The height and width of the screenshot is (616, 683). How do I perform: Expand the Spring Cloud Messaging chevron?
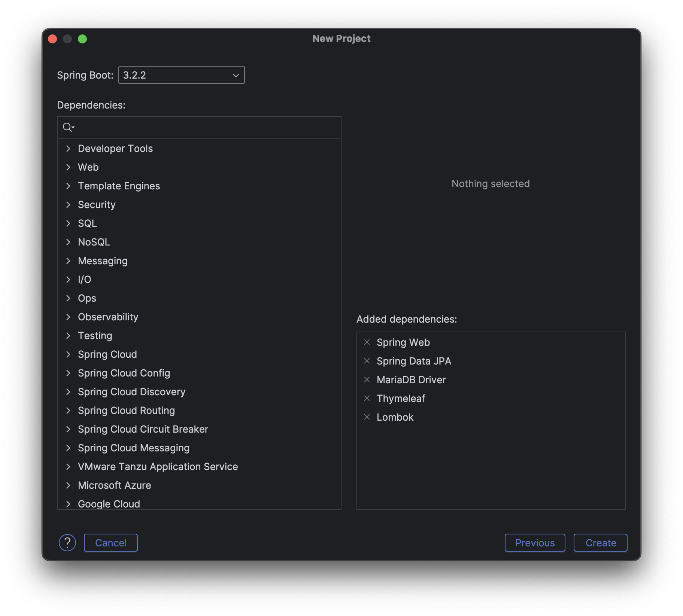(x=68, y=448)
